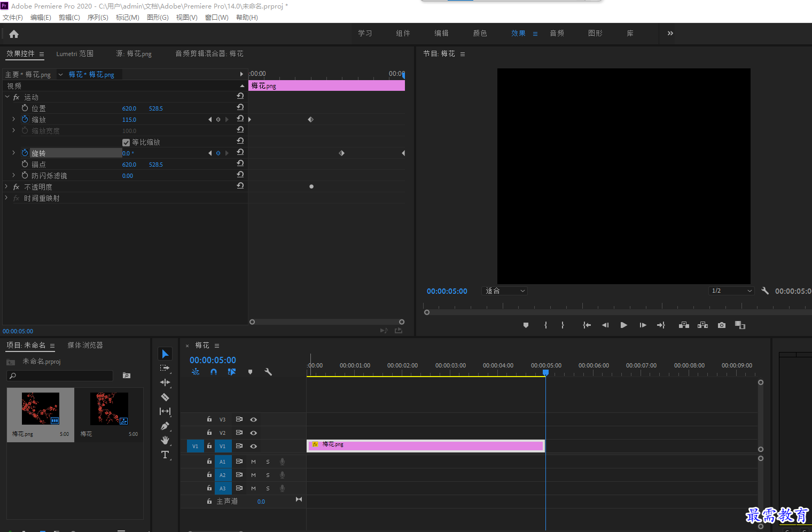Show more workspaces with chevron button

coord(670,33)
